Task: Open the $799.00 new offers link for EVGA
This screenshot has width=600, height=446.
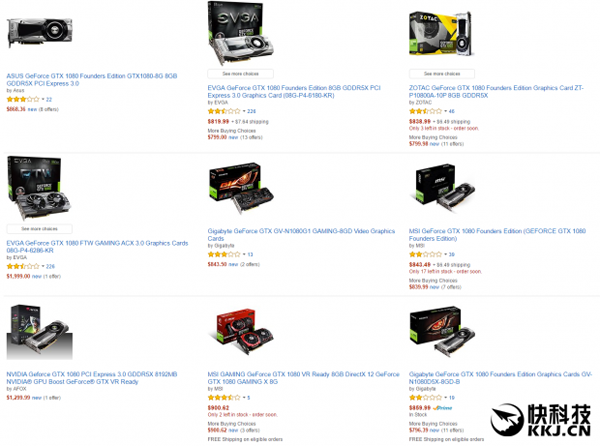Action: pyautogui.click(x=235, y=137)
